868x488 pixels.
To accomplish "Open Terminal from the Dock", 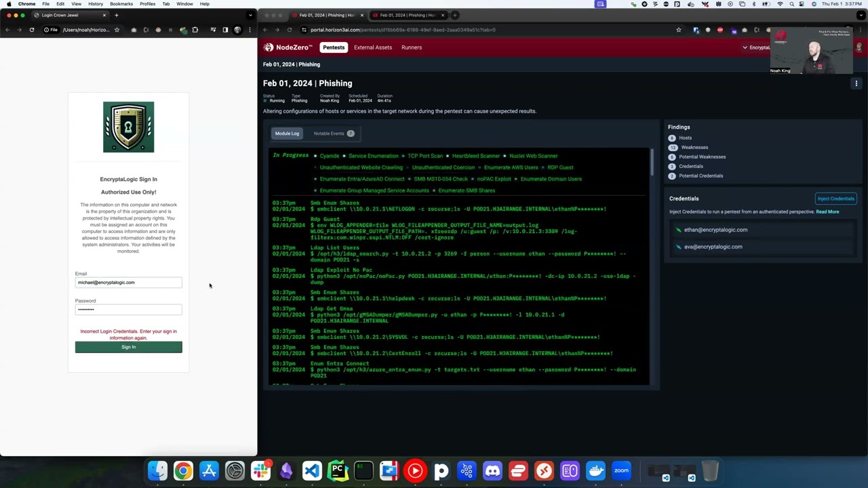I will [x=363, y=470].
